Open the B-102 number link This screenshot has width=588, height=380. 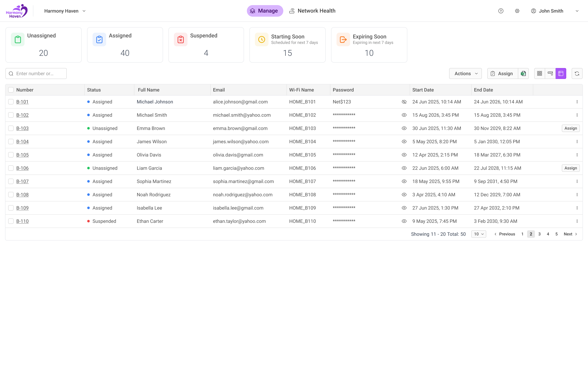[22, 115]
